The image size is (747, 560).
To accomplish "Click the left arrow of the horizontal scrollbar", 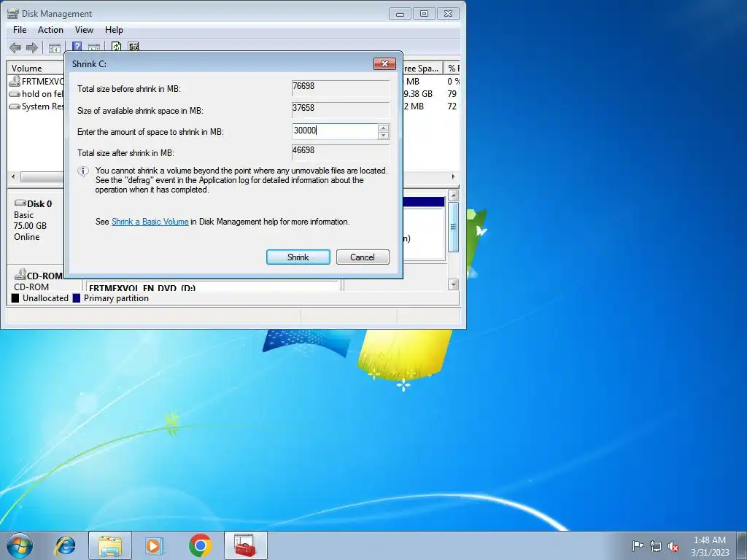I will point(13,176).
